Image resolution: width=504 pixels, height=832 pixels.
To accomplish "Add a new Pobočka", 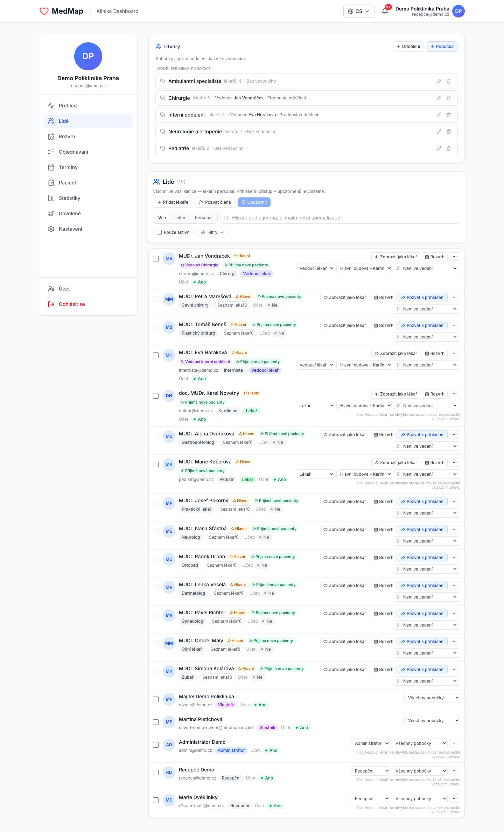I will click(442, 47).
